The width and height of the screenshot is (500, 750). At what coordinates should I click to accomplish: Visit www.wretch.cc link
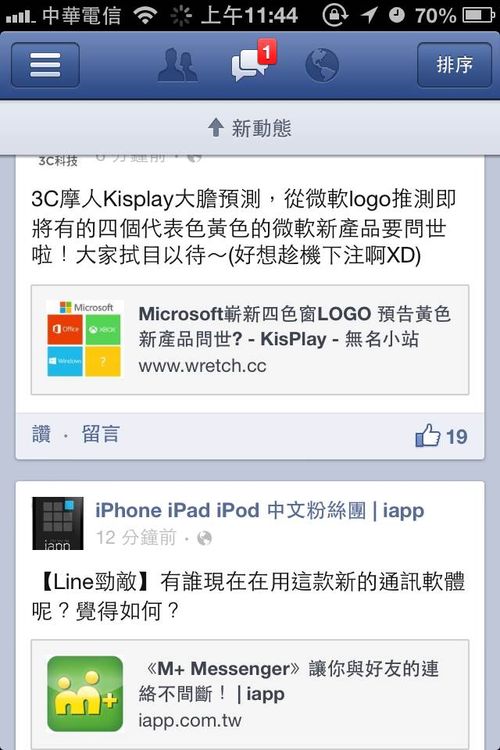click(202, 366)
